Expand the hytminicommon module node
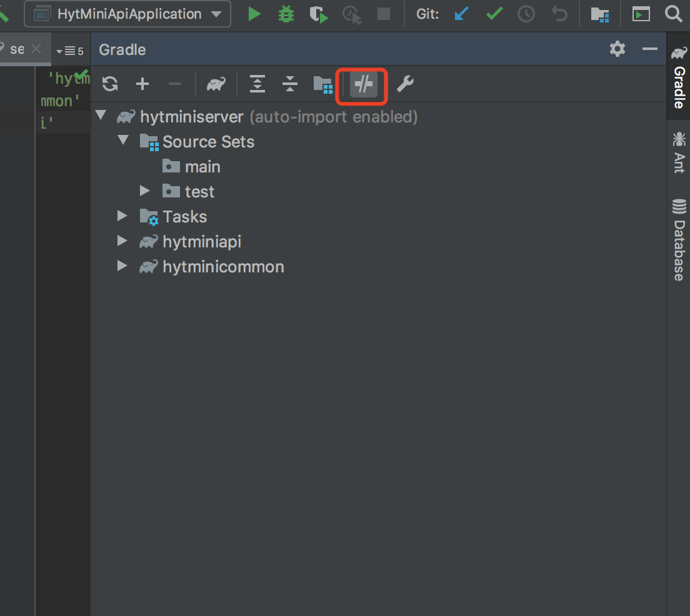Viewport: 690px width, 616px height. pos(122,266)
